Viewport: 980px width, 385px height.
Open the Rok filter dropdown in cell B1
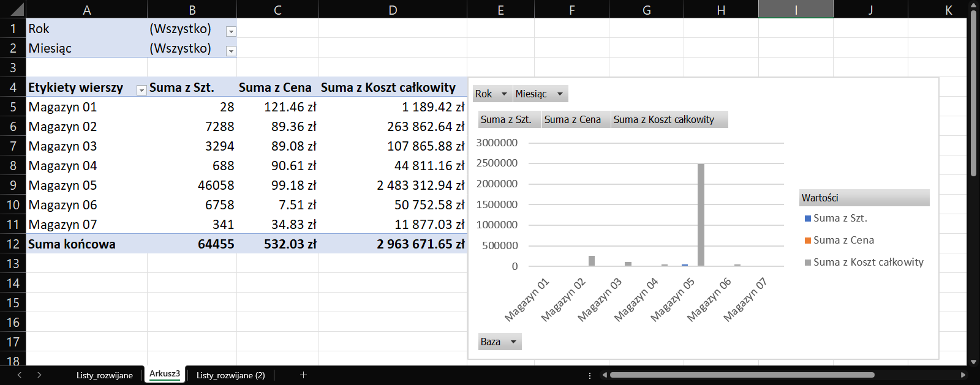231,31
